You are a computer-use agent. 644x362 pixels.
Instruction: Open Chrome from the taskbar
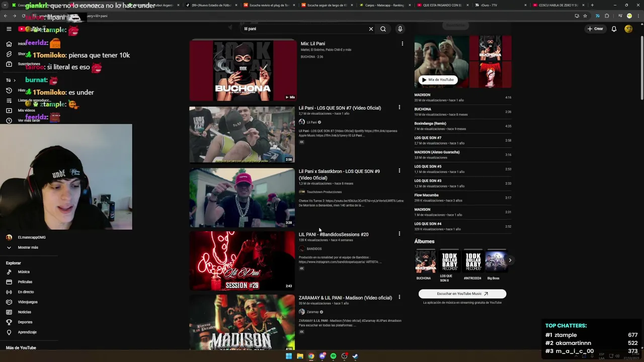(x=311, y=356)
